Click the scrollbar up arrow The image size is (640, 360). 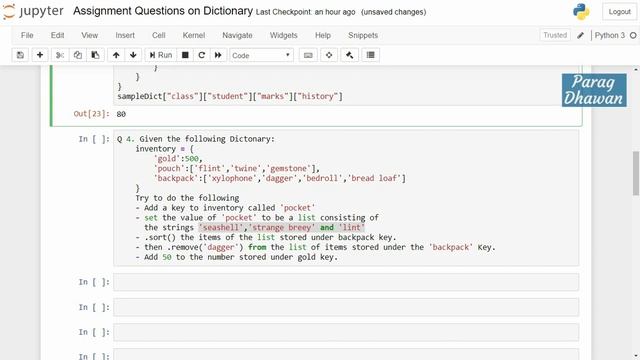(x=636, y=70)
